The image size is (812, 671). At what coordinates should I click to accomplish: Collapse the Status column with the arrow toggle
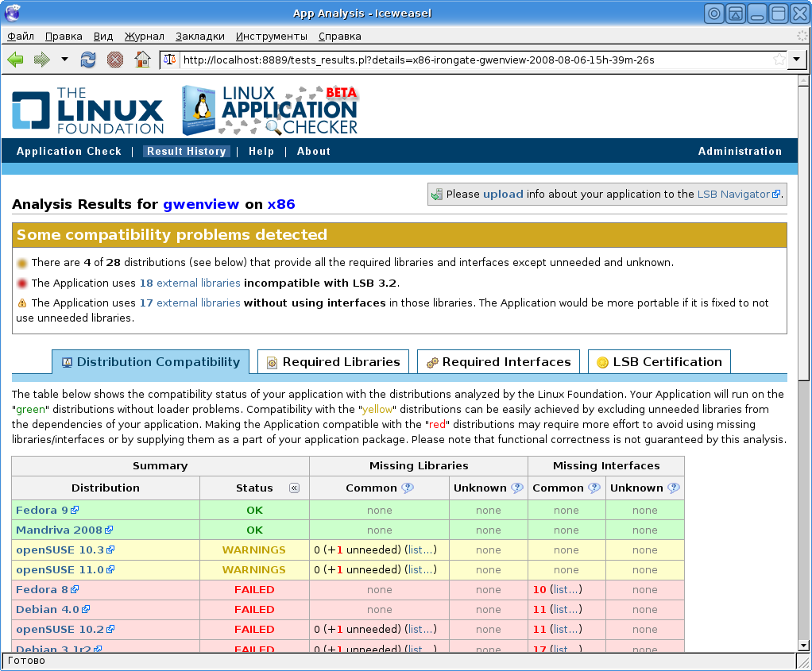[x=294, y=488]
